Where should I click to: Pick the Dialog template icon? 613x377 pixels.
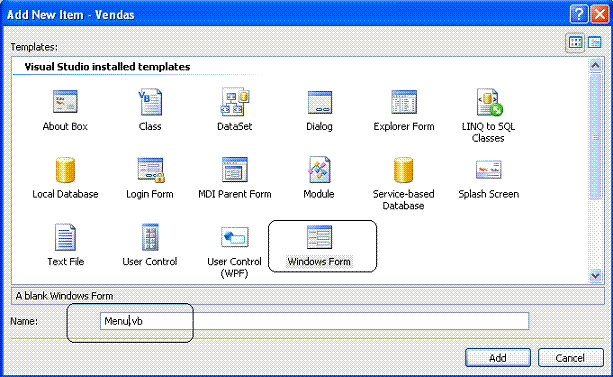coord(319,102)
